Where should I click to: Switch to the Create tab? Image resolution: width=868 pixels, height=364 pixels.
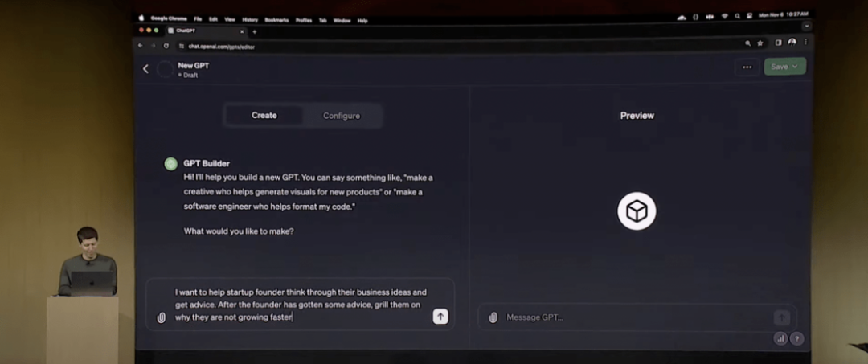264,116
